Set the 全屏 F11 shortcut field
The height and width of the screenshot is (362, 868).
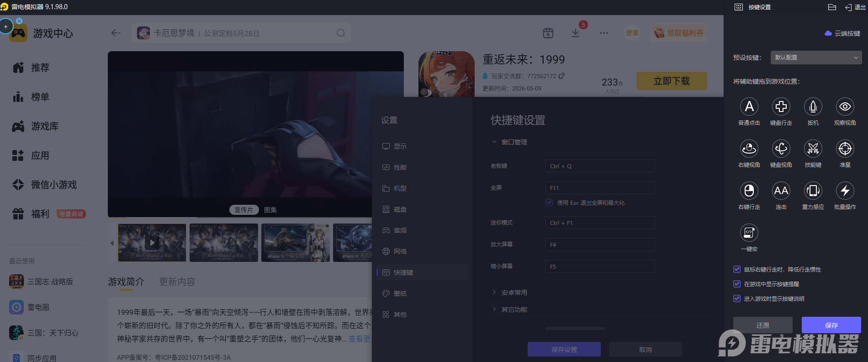[600, 188]
